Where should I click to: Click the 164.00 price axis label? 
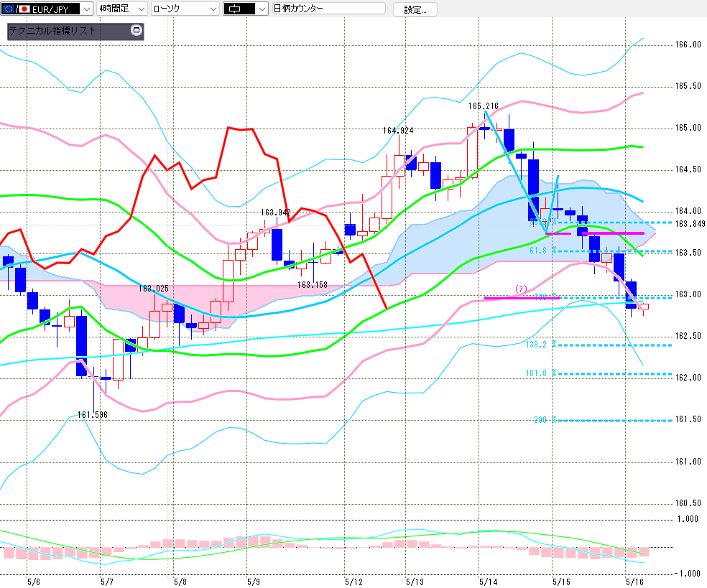pos(688,211)
